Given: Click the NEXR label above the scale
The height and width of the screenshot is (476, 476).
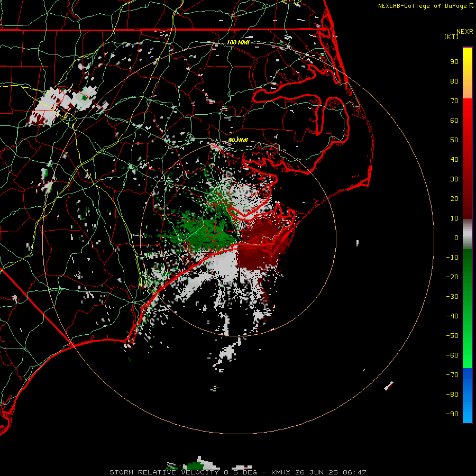Looking at the screenshot, I should pyautogui.click(x=464, y=32).
